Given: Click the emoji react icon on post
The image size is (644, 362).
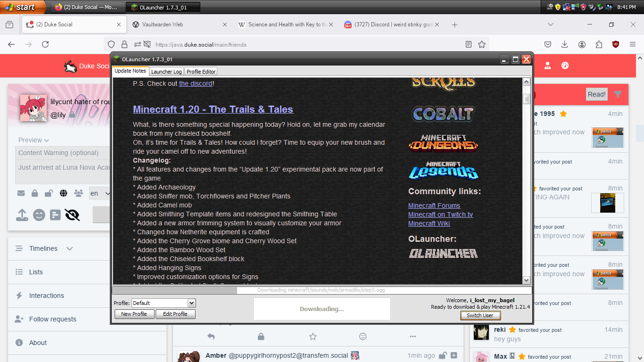Looking at the screenshot, I should 363,337.
